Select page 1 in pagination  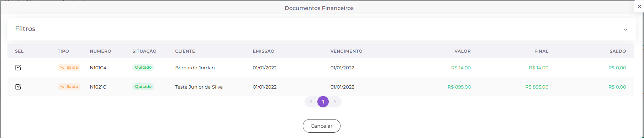[x=323, y=102]
